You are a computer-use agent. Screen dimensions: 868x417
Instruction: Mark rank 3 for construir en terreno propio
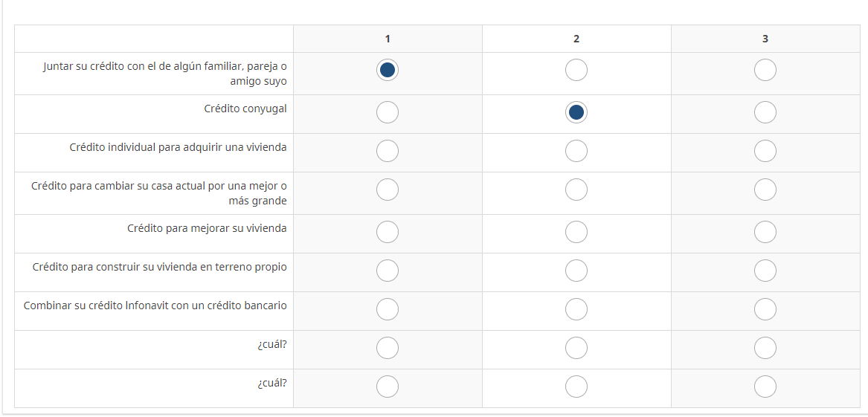pyautogui.click(x=765, y=271)
